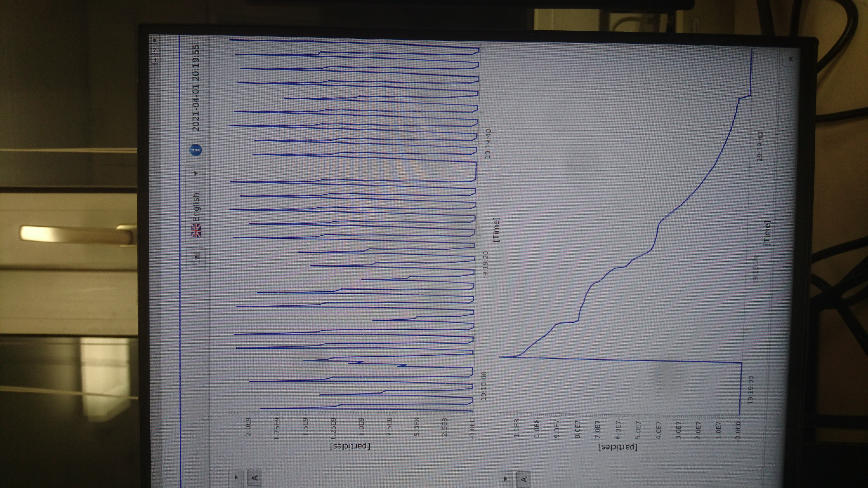Image resolution: width=868 pixels, height=488 pixels.
Task: Click the 8.0E7 axis label
Action: (577, 429)
